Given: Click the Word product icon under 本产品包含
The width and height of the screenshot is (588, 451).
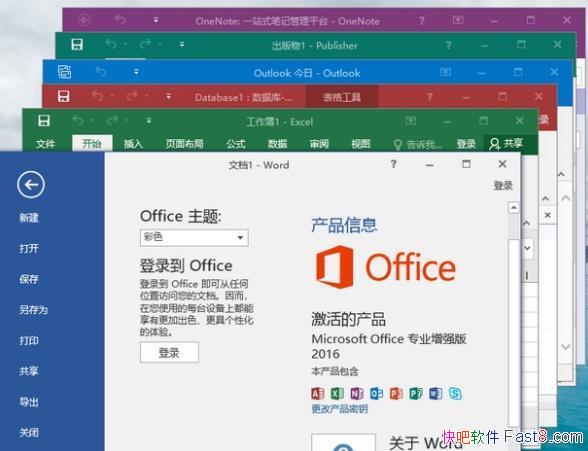Looking at the screenshot, I should (x=435, y=393).
